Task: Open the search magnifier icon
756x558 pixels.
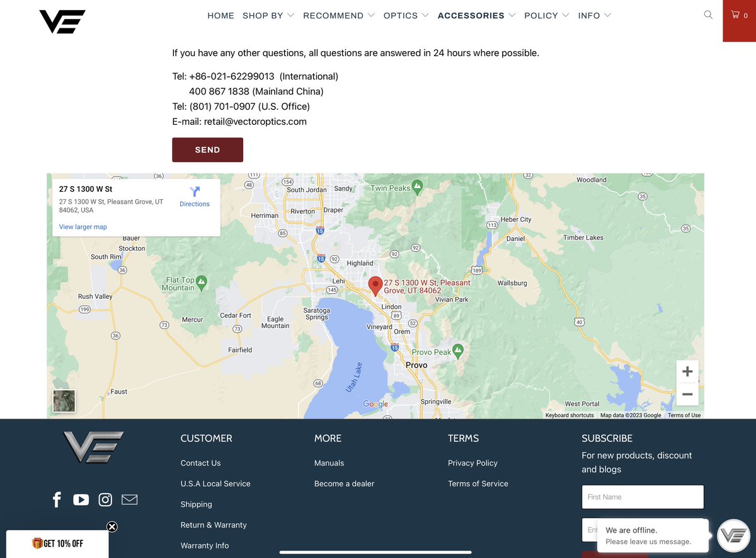Action: pos(708,15)
